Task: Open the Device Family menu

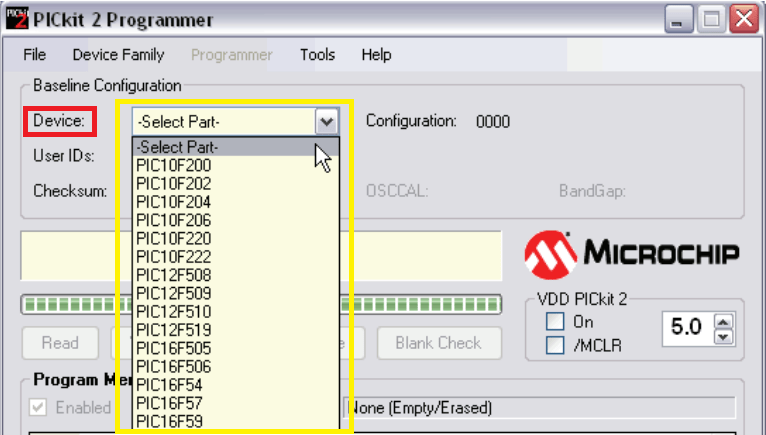Action: click(118, 55)
